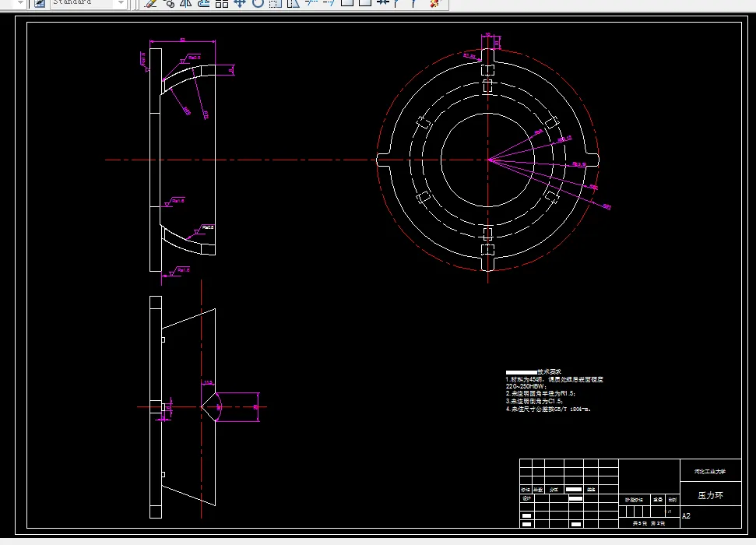Select the 技术要求 heading text

[x=549, y=371]
